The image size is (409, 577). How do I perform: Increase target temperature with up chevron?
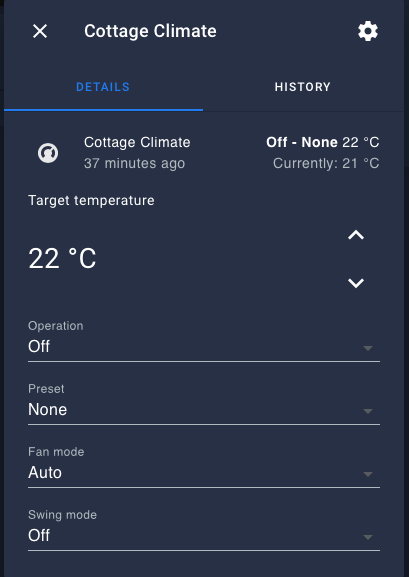[x=356, y=235]
